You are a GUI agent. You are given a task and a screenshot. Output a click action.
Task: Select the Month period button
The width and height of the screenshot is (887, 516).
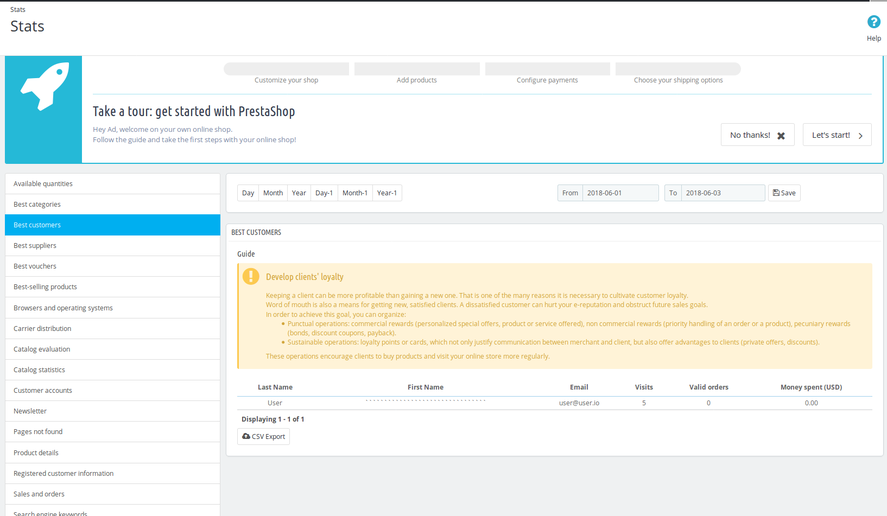pos(273,193)
